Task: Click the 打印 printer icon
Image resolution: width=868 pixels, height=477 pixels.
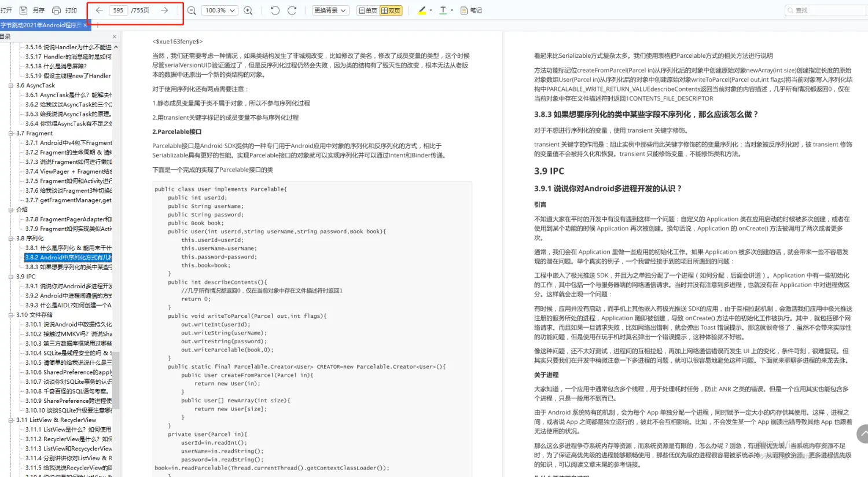Action: tap(57, 10)
